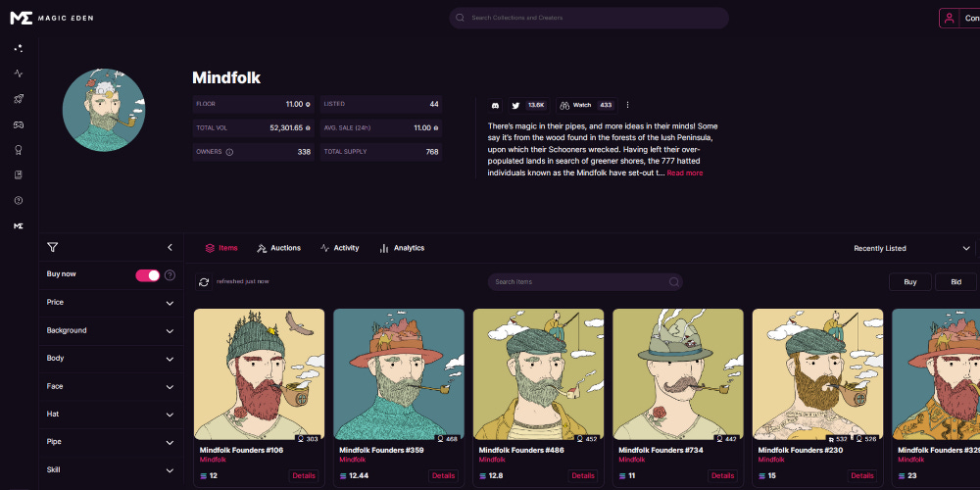This screenshot has height=490, width=980.
Task: Click the Buy now help icon
Action: (x=170, y=275)
